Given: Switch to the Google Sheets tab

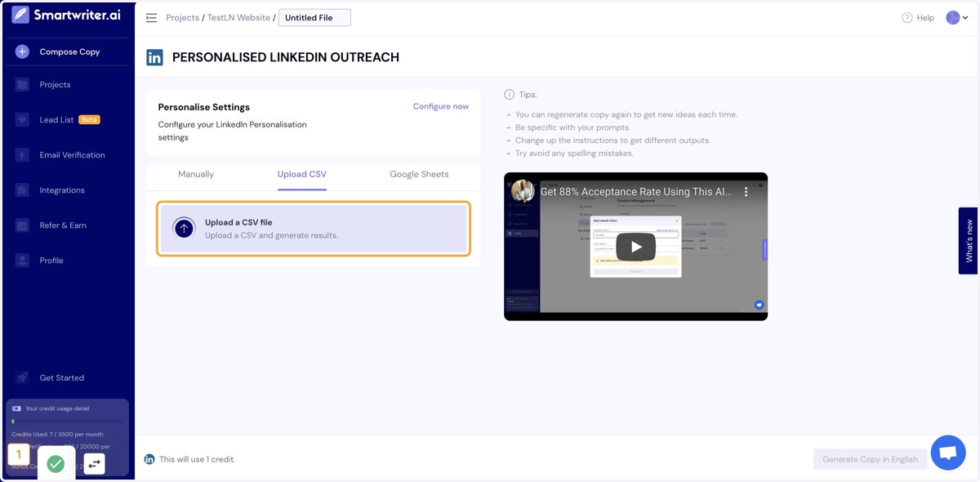Looking at the screenshot, I should point(419,174).
